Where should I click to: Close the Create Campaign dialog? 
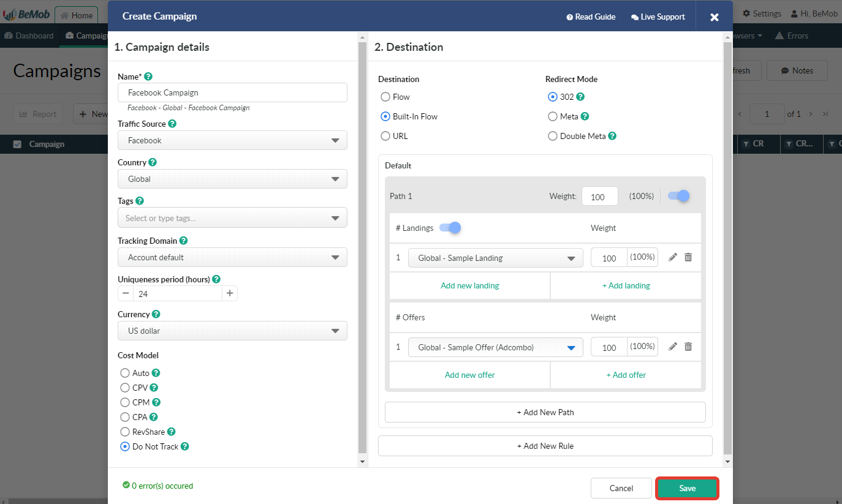715,17
